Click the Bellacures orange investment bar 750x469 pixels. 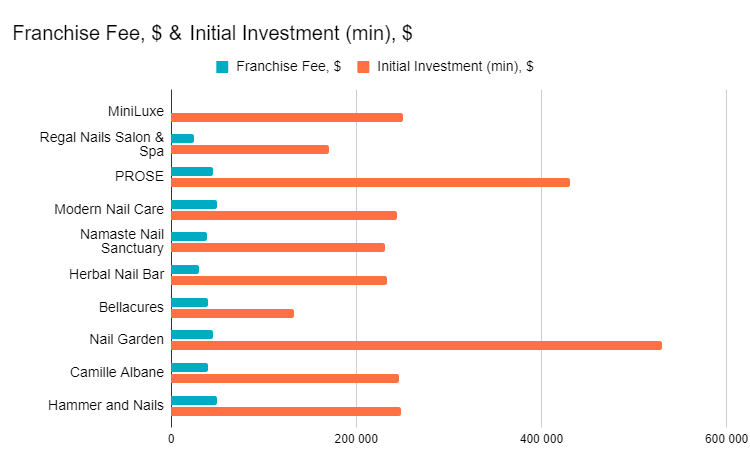[232, 314]
